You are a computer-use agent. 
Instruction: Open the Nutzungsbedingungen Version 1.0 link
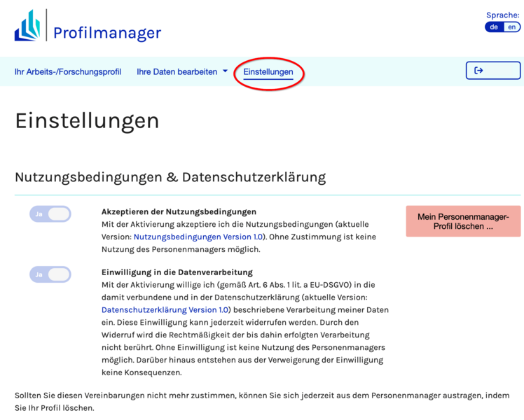(198, 237)
